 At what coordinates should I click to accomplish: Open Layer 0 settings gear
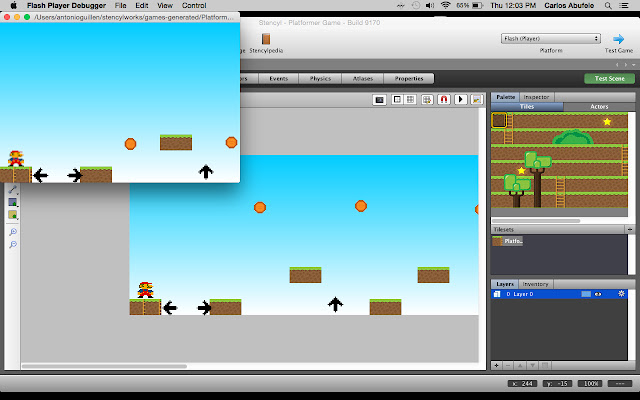[x=621, y=294]
